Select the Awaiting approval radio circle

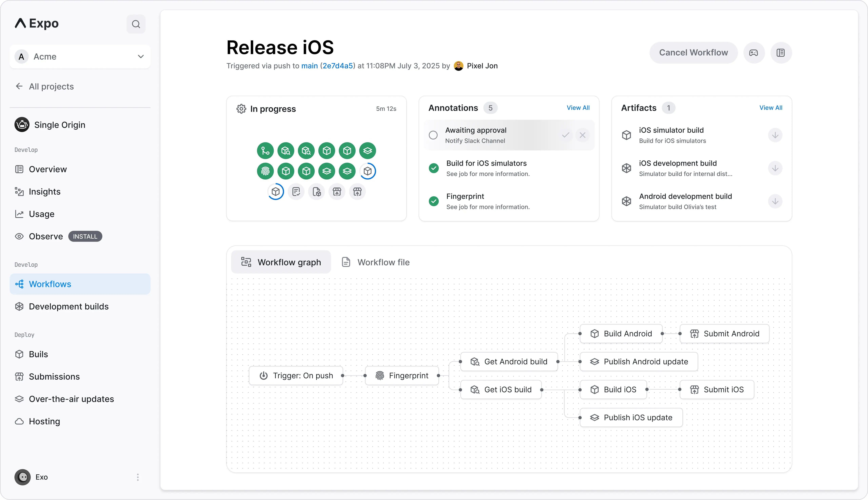[433, 135]
